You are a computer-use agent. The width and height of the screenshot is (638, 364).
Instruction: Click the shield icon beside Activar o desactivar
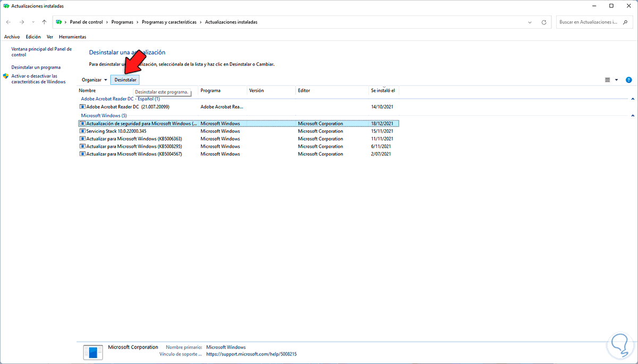coord(6,77)
